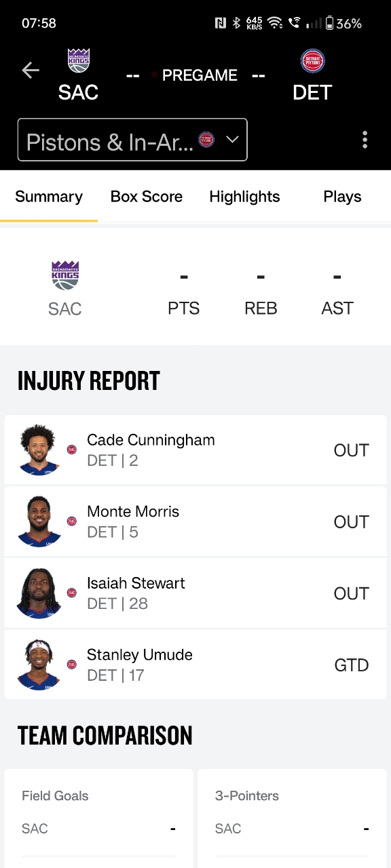Open the Highlights tab

click(244, 197)
